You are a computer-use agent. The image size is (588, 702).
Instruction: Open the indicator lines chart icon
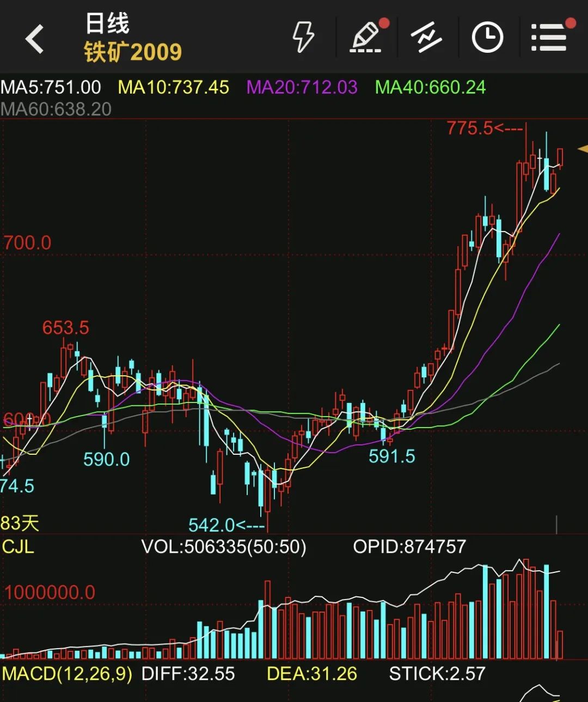tap(426, 38)
